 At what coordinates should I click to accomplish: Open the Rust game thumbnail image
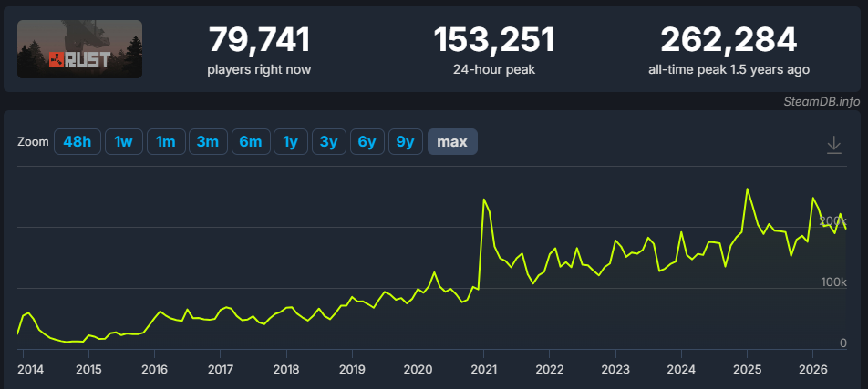point(79,48)
